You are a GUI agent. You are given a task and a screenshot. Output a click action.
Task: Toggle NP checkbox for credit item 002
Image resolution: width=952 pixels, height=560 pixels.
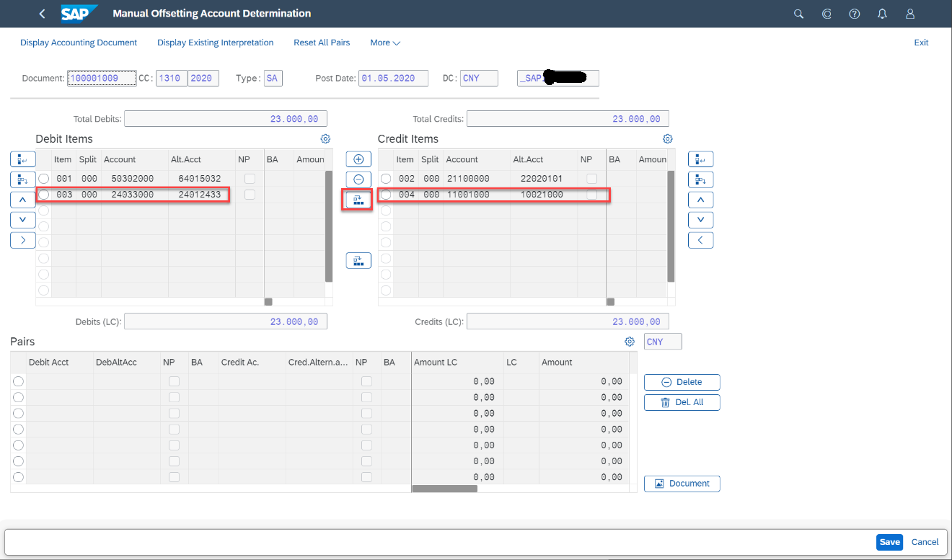[x=591, y=178]
